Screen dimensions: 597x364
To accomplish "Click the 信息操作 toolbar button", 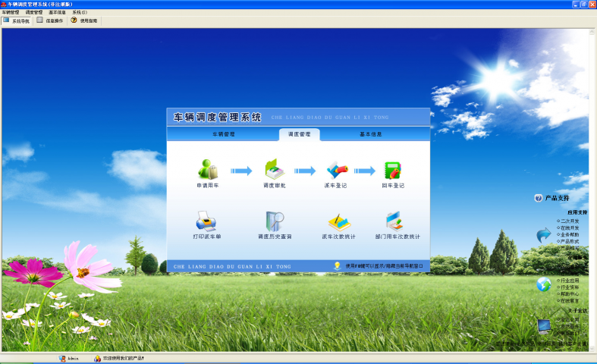I will pyautogui.click(x=50, y=21).
